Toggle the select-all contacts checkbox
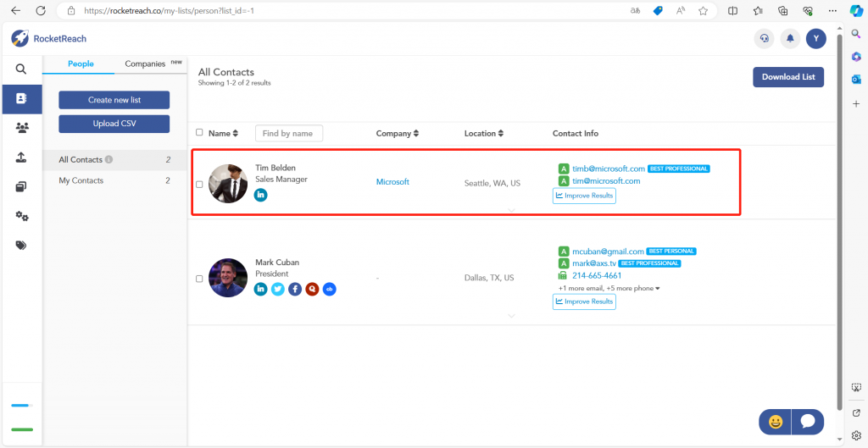868x448 pixels. 199,133
